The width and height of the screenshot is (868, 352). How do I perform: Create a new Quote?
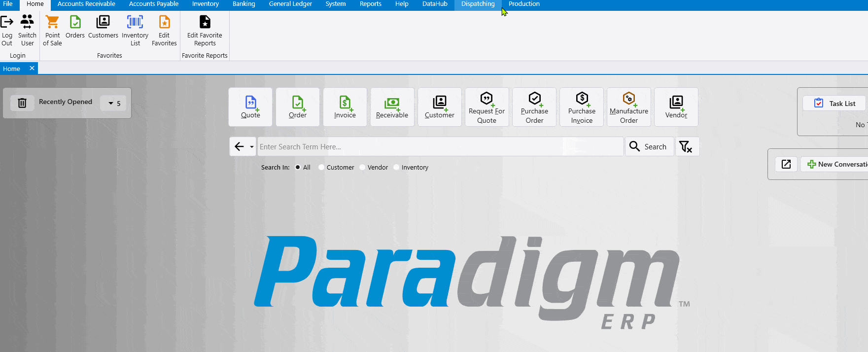[250, 107]
